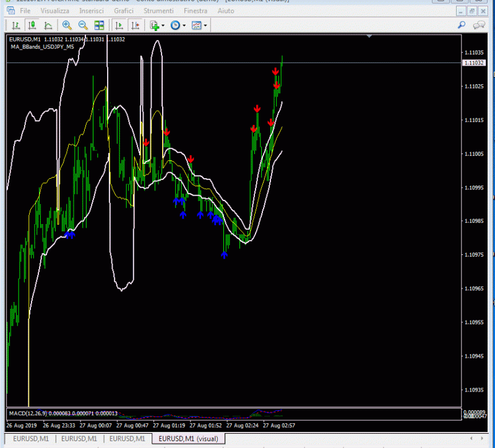Open the File menu

[25, 11]
